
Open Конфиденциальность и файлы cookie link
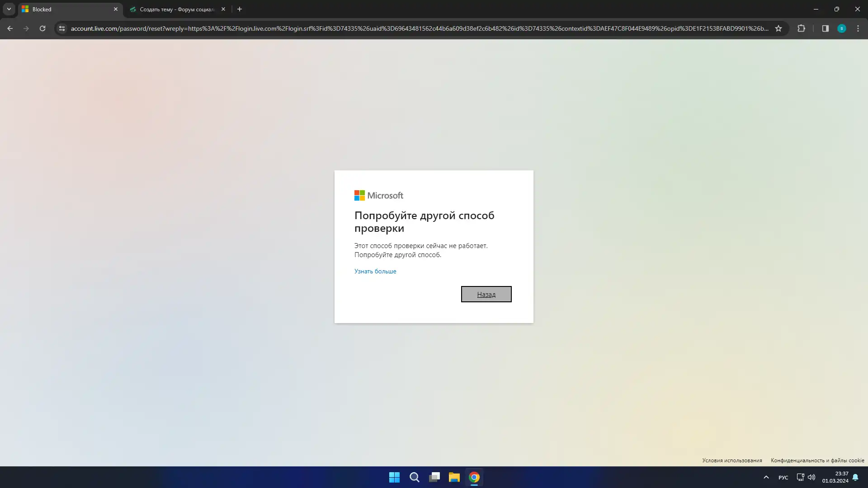click(x=817, y=460)
